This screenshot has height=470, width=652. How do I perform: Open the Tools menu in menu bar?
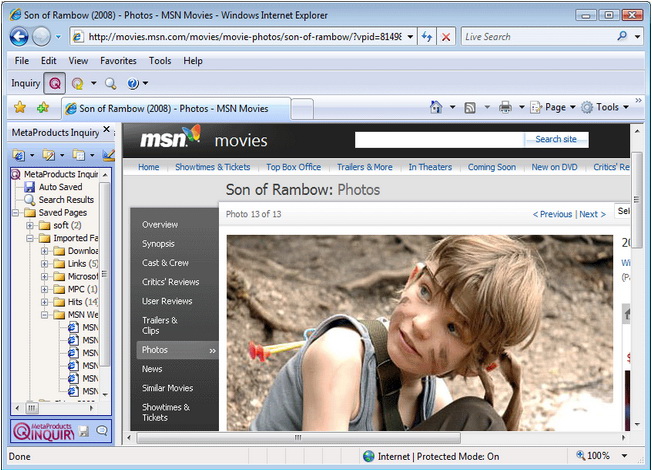point(160,61)
